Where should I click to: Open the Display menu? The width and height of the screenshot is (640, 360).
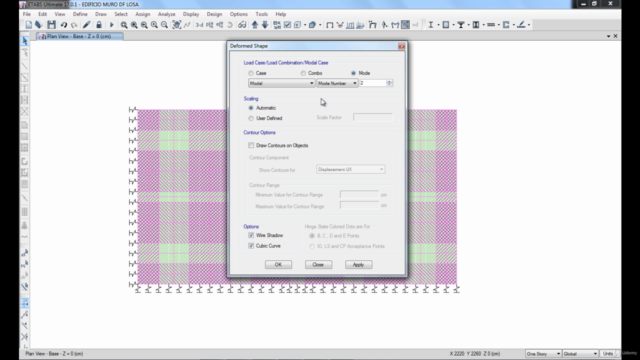pyautogui.click(x=191, y=14)
